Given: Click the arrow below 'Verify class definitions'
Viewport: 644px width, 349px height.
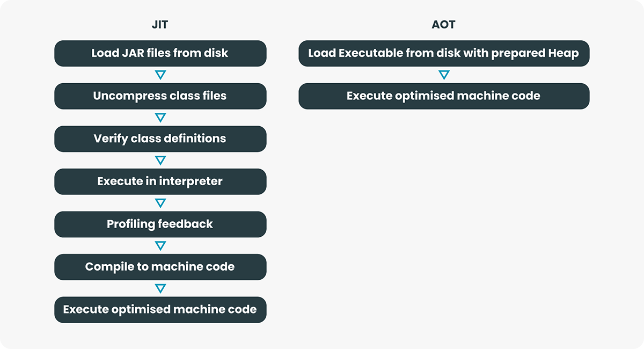Looking at the screenshot, I should (x=160, y=160).
